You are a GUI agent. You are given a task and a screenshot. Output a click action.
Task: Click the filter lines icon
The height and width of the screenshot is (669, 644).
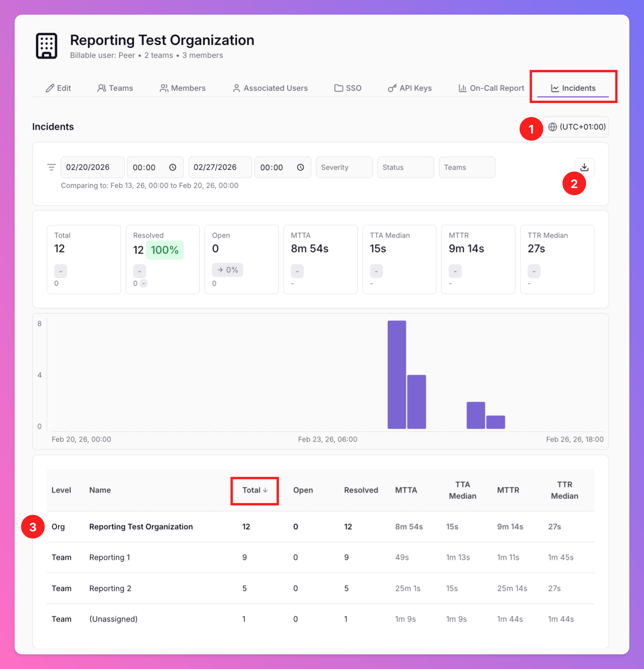[51, 167]
